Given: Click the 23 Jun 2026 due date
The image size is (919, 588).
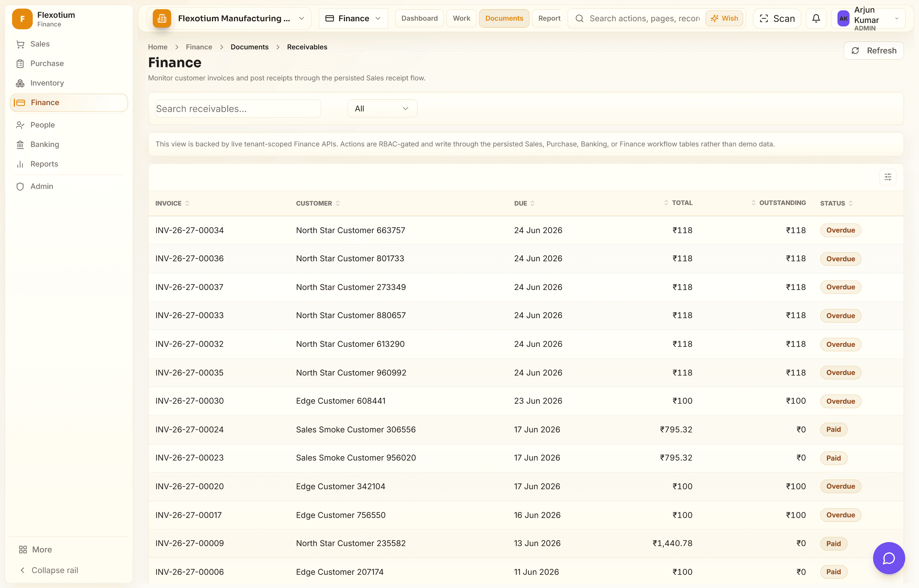Looking at the screenshot, I should [x=538, y=401].
